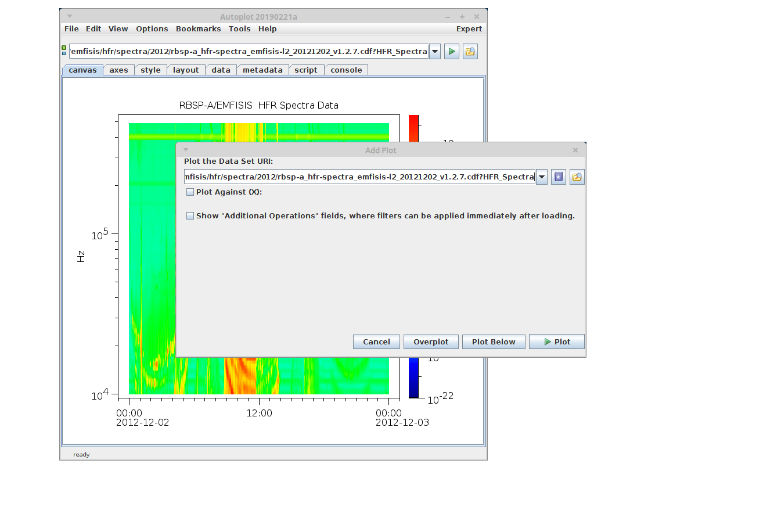This screenshot has height=532, width=781.
Task: Open the Bookmarks menu
Action: [198, 29]
